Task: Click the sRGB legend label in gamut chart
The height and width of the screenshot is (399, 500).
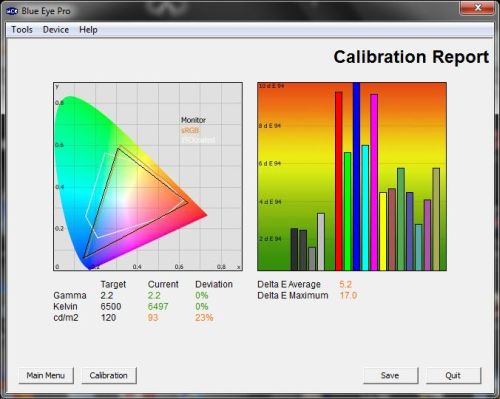Action: [190, 130]
